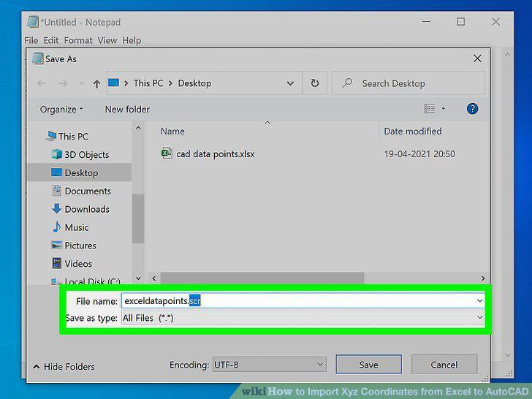The width and height of the screenshot is (532, 399).
Task: Click the Back arrow in Save As
Action: point(42,83)
